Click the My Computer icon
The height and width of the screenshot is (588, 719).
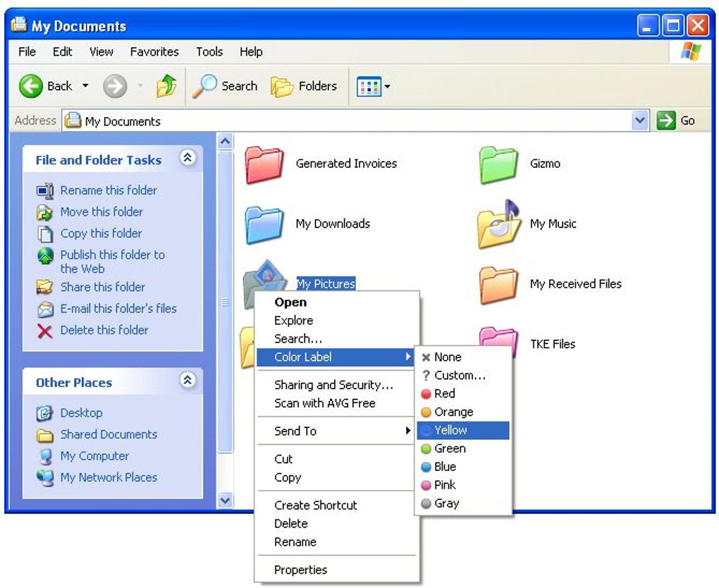pos(44,456)
